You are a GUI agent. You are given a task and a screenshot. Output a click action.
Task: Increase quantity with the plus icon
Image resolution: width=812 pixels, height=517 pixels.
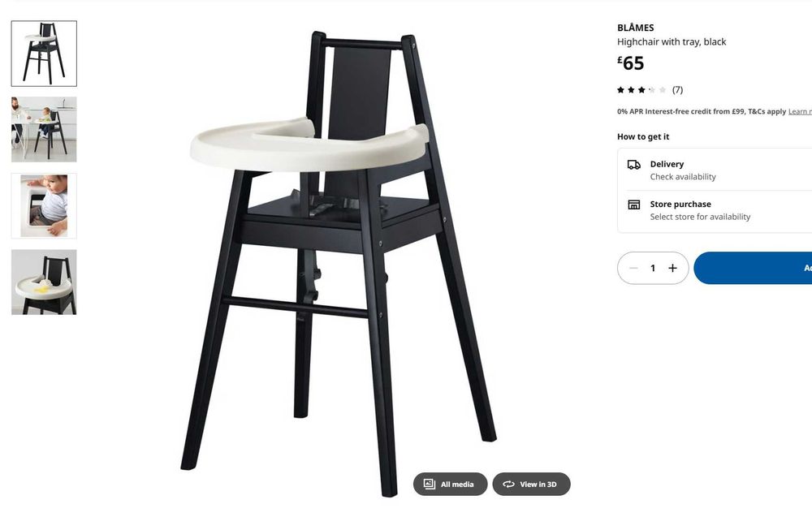[x=672, y=268]
